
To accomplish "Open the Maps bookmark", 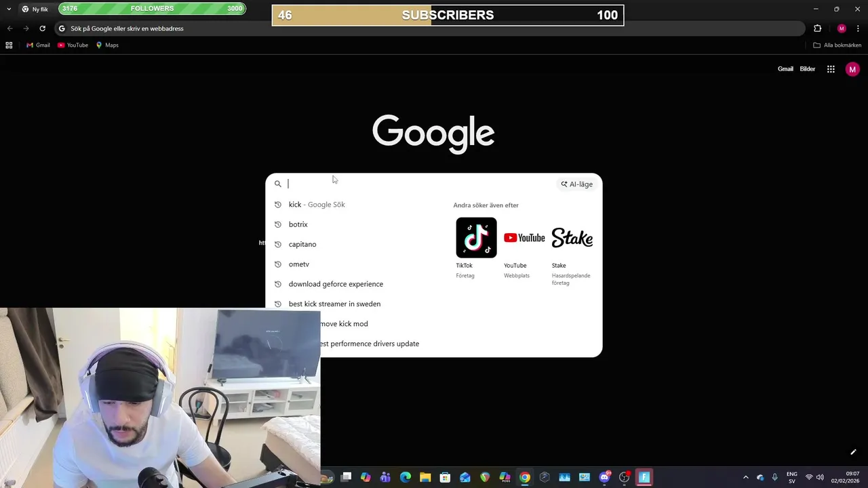I will pos(107,45).
